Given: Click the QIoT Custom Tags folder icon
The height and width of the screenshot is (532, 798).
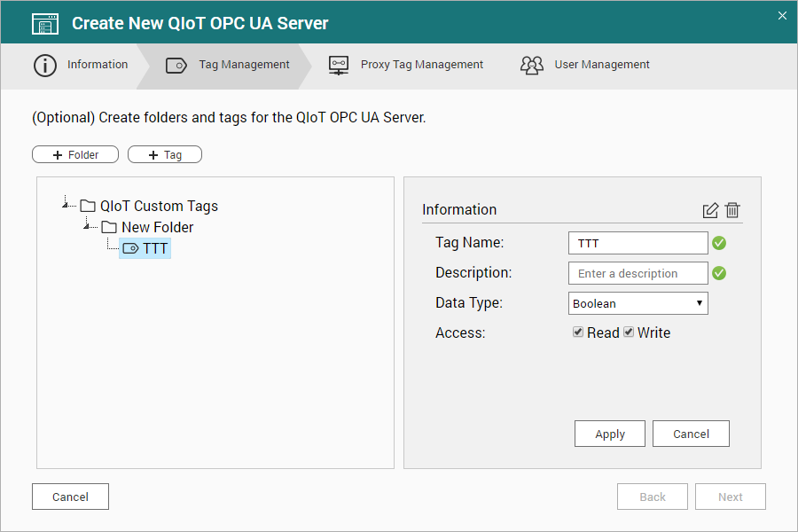Looking at the screenshot, I should tap(88, 206).
